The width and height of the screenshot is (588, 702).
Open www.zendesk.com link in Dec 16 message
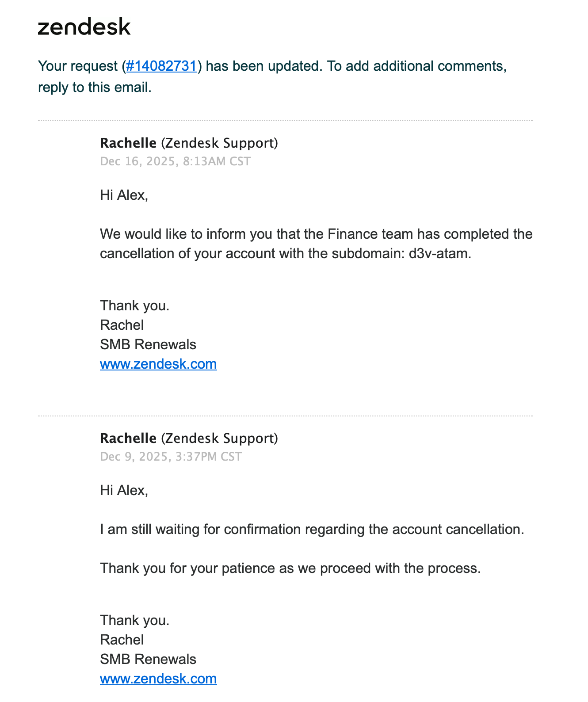pos(158,364)
